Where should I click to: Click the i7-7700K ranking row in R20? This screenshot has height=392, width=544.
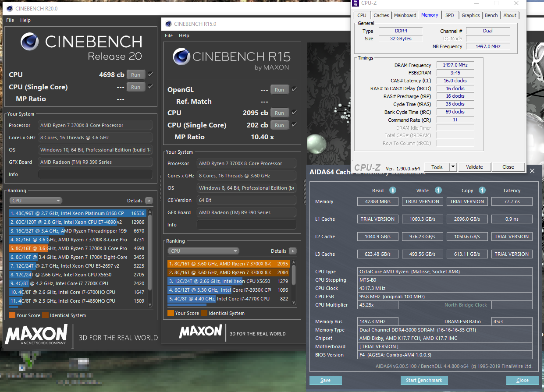click(78, 283)
